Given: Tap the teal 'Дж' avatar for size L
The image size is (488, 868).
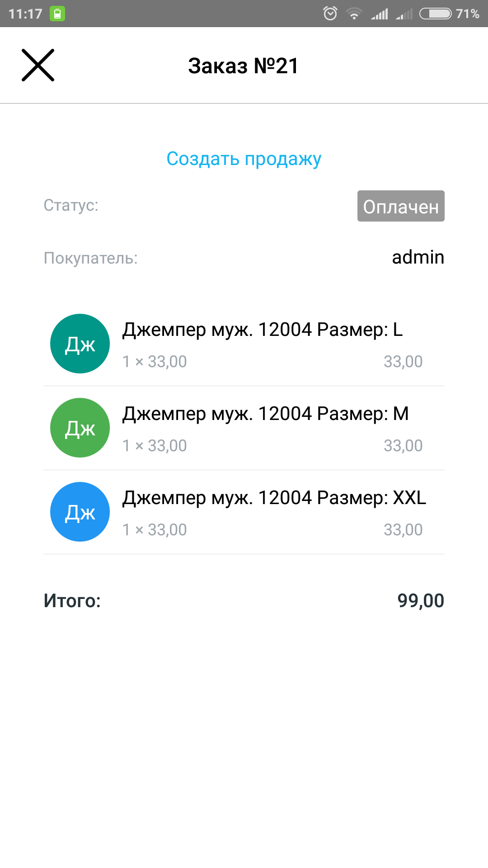Looking at the screenshot, I should pos(80,344).
